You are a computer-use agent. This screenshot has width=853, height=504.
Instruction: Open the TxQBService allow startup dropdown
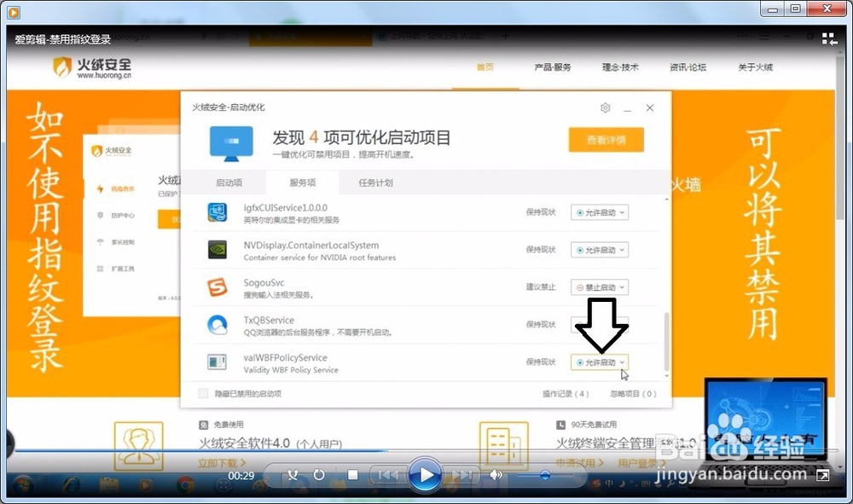(600, 324)
